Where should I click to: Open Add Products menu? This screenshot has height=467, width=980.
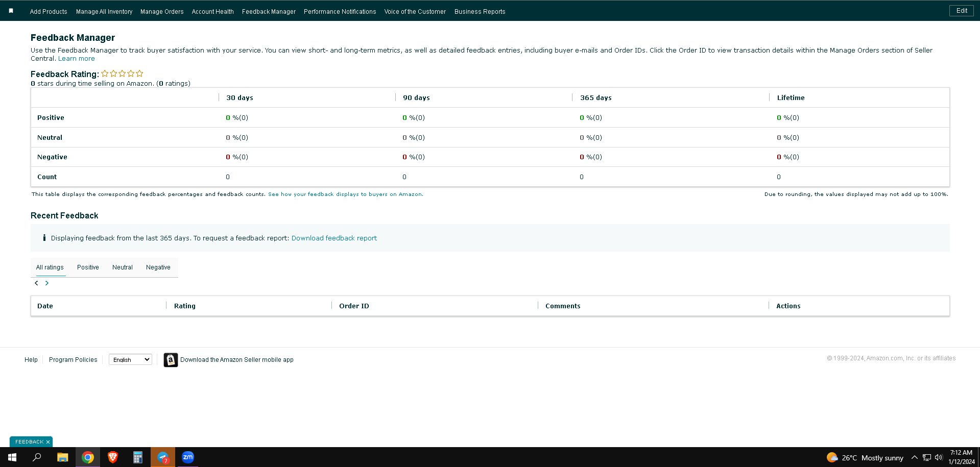coord(49,12)
